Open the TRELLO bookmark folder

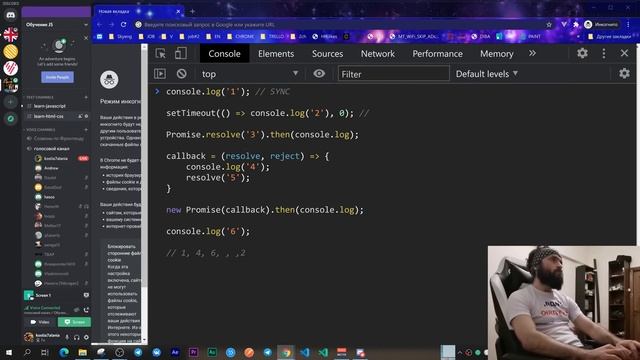tap(272, 36)
